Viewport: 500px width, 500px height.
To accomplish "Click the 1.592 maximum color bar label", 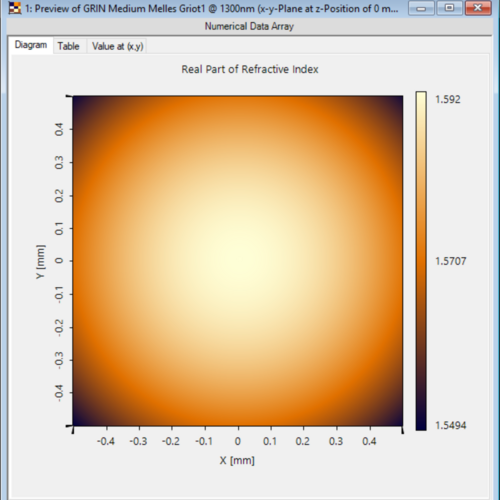I will (x=448, y=99).
